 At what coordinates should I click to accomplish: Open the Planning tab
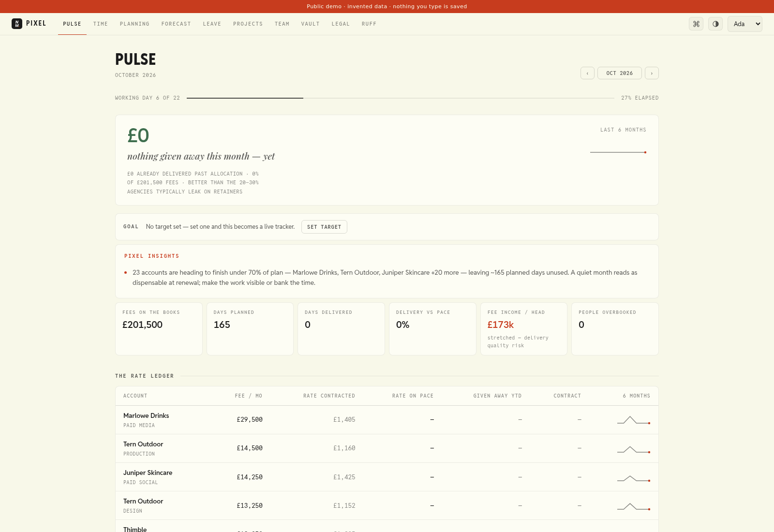134,24
